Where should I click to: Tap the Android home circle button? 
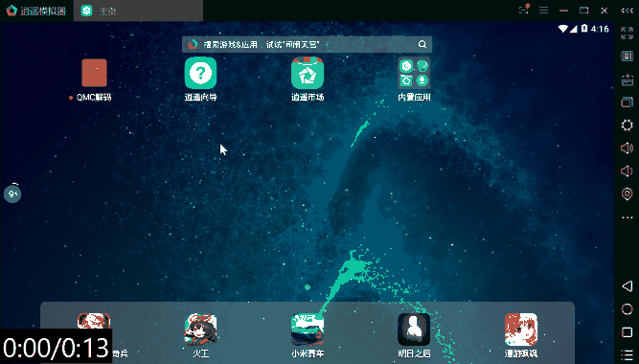[628, 309]
